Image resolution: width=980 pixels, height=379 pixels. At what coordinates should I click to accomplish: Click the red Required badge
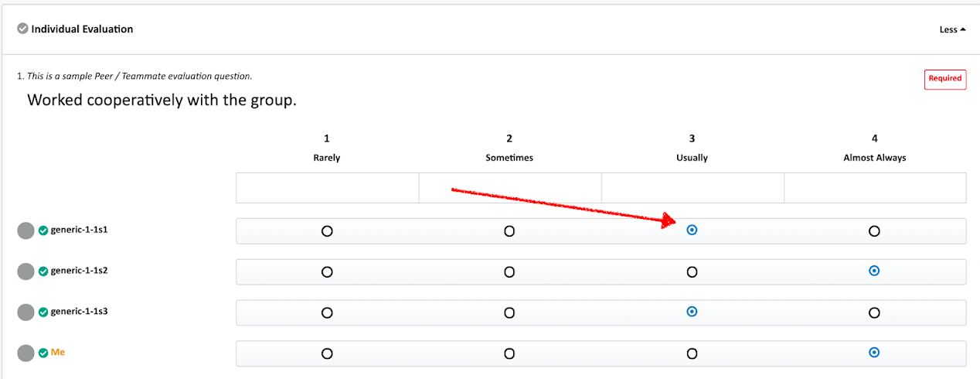944,79
